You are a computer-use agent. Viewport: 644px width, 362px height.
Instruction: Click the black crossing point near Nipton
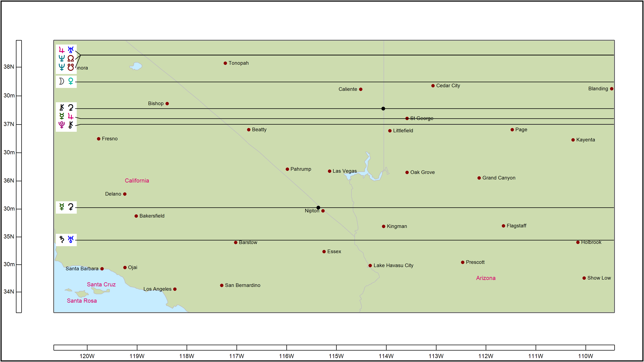pyautogui.click(x=318, y=208)
